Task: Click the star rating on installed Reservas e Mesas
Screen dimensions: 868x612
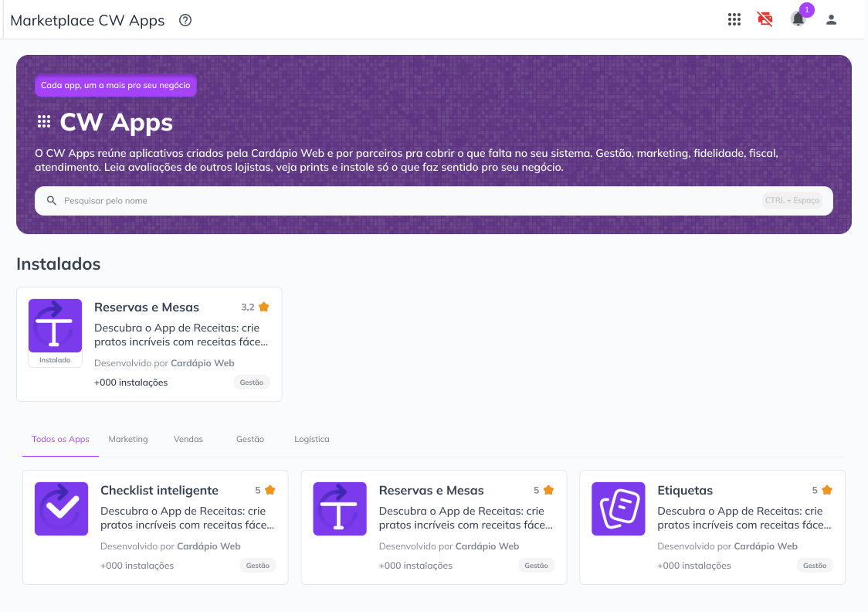Action: (264, 307)
